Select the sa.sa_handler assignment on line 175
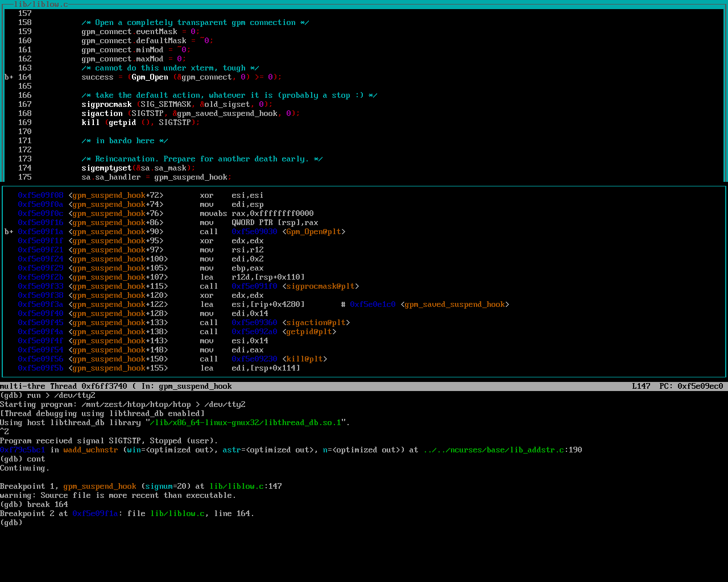The height and width of the screenshot is (582, 728). 154,177
